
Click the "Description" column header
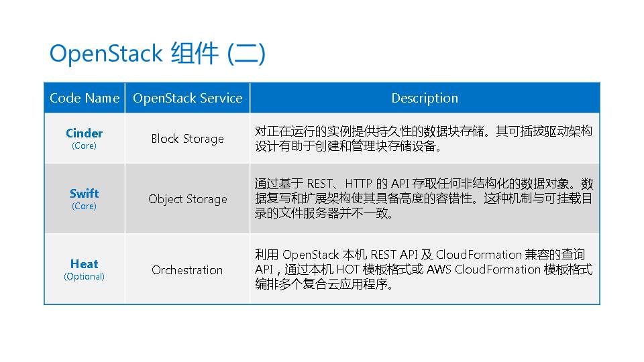tap(425, 98)
